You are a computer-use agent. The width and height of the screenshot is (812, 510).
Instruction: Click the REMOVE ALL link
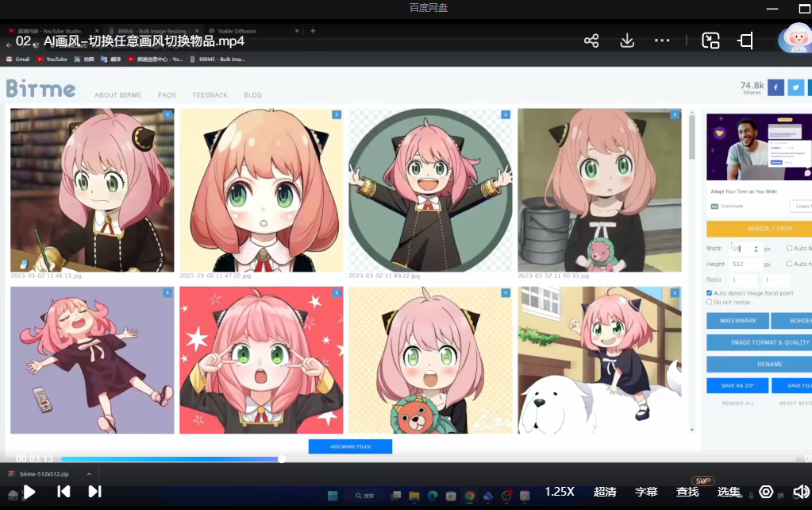[x=738, y=404]
